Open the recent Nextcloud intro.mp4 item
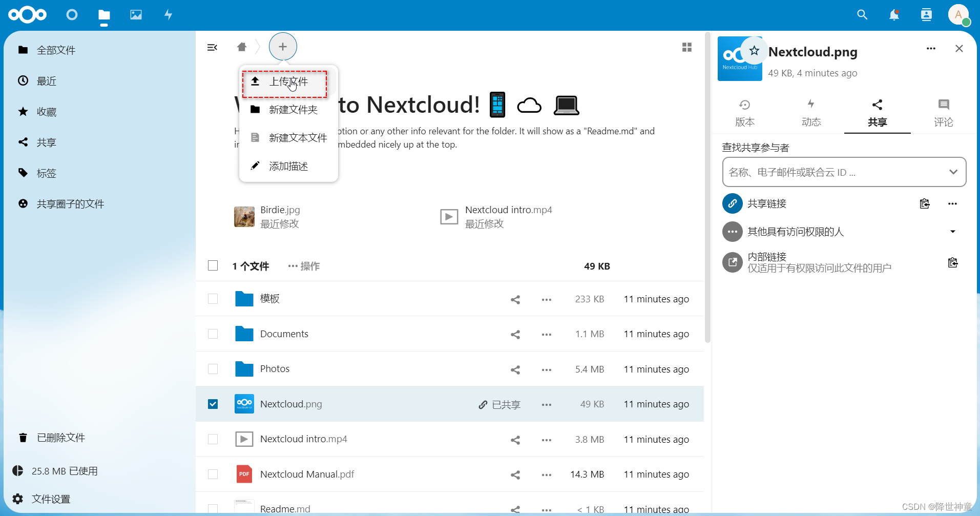The width and height of the screenshot is (980, 516). tap(496, 217)
